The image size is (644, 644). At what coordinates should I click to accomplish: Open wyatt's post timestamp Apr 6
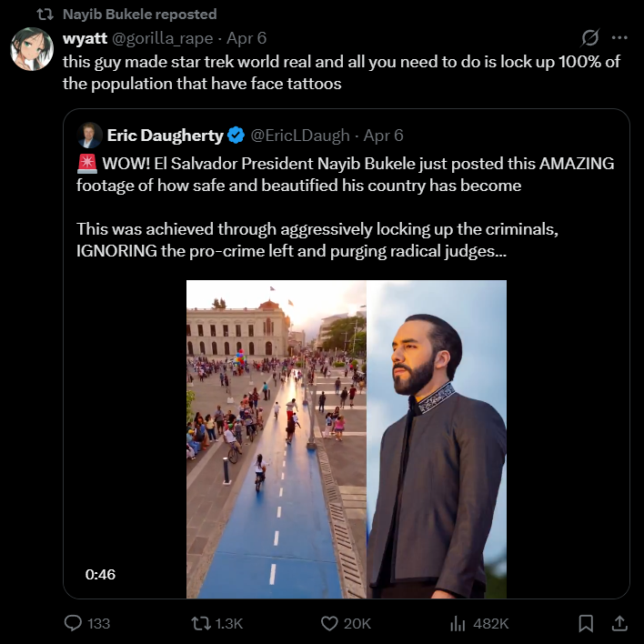coord(246,38)
